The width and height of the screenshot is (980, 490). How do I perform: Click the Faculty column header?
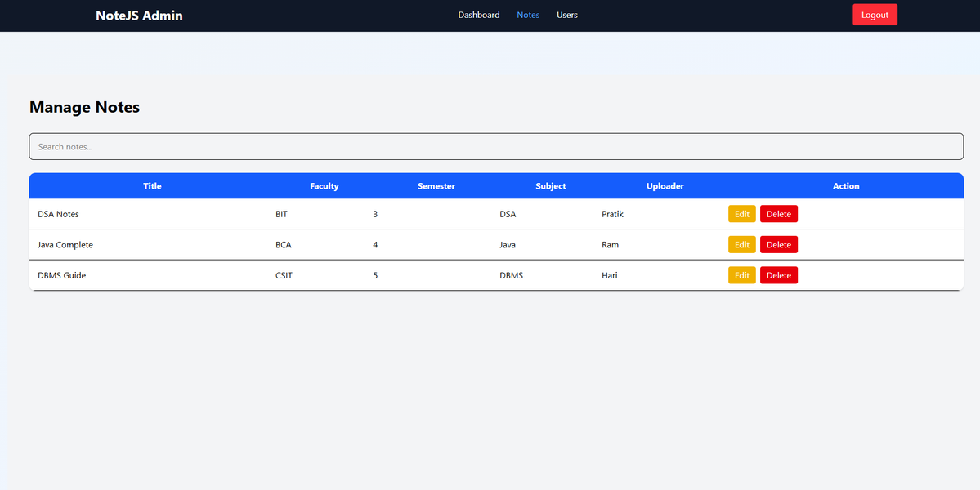[x=324, y=186]
